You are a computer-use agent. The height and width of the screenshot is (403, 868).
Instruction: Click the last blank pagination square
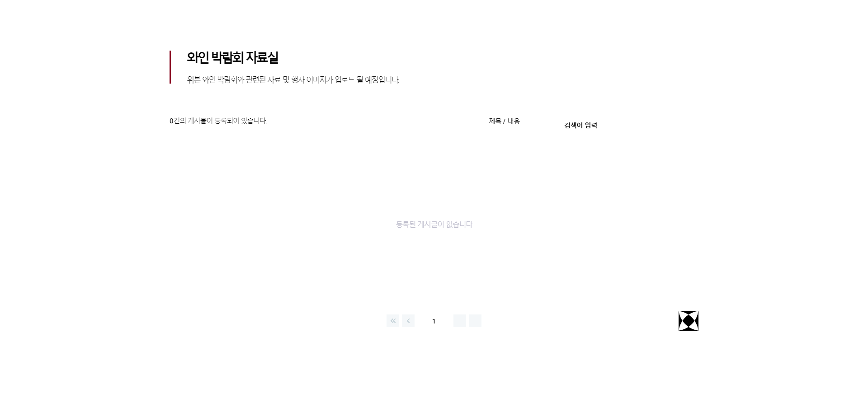475,321
